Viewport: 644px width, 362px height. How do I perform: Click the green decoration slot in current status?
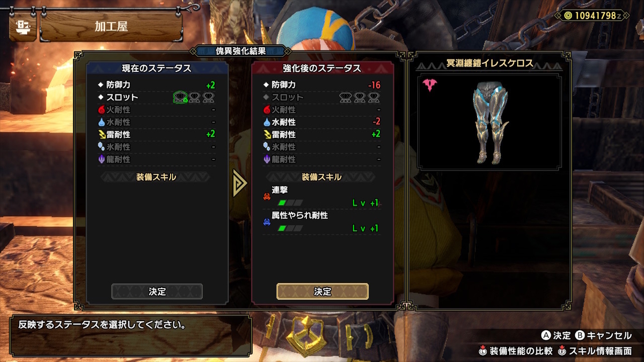click(x=180, y=98)
